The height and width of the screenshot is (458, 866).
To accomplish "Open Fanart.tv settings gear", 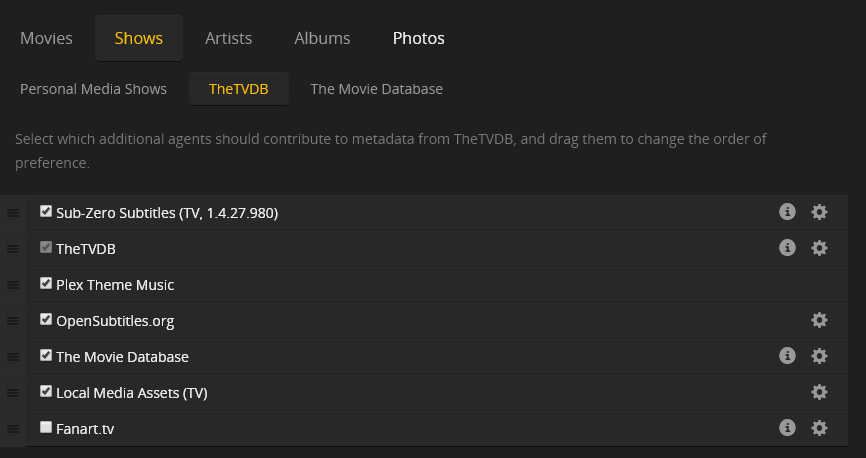I will click(819, 428).
